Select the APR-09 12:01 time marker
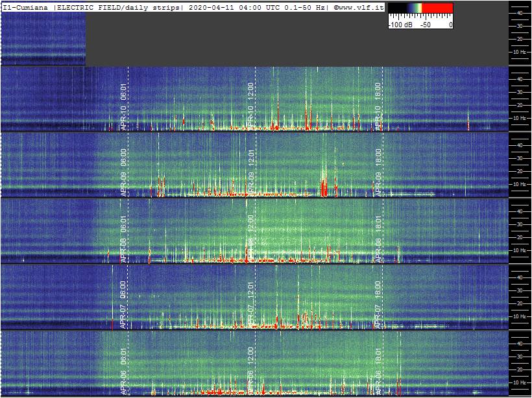The image size is (532, 398). [x=250, y=172]
